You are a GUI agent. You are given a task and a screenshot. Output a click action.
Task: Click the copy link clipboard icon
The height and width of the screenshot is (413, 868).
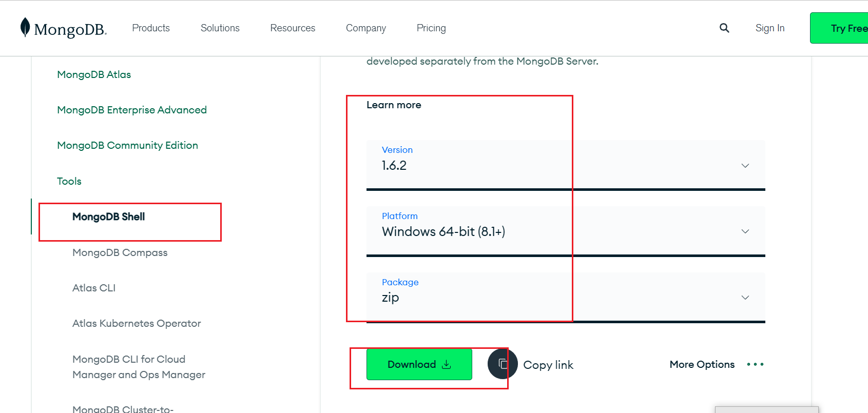[503, 364]
